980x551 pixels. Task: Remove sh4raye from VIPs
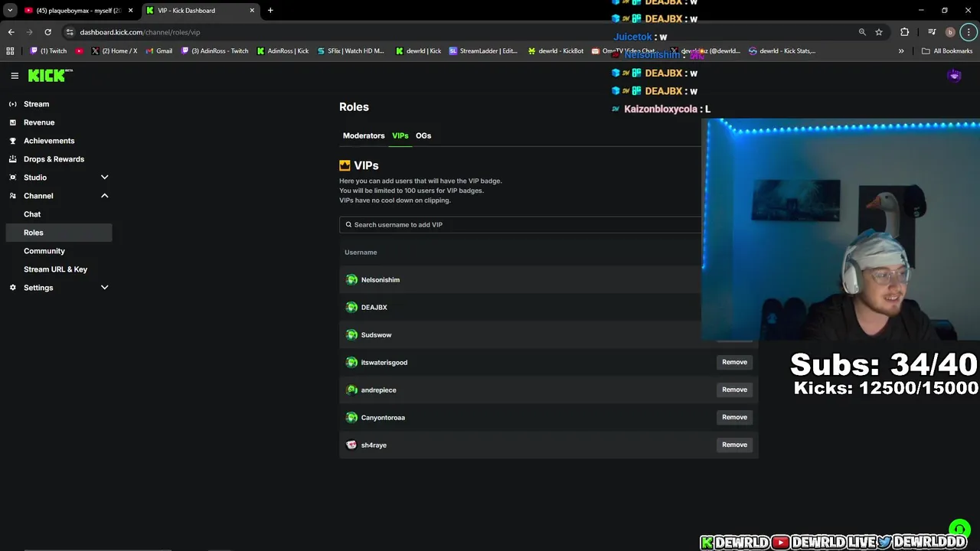point(734,445)
